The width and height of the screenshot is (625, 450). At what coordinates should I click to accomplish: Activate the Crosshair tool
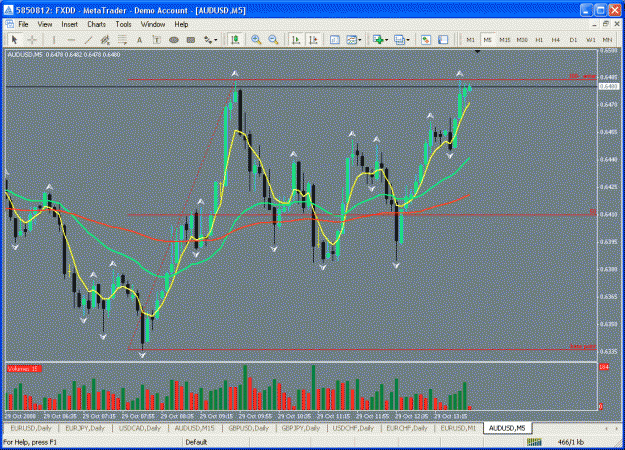click(x=32, y=39)
